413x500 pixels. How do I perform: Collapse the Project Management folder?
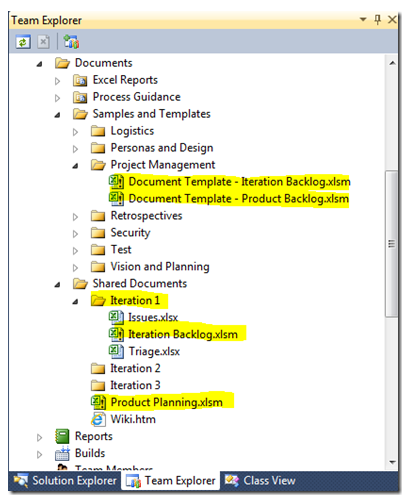[x=76, y=165]
